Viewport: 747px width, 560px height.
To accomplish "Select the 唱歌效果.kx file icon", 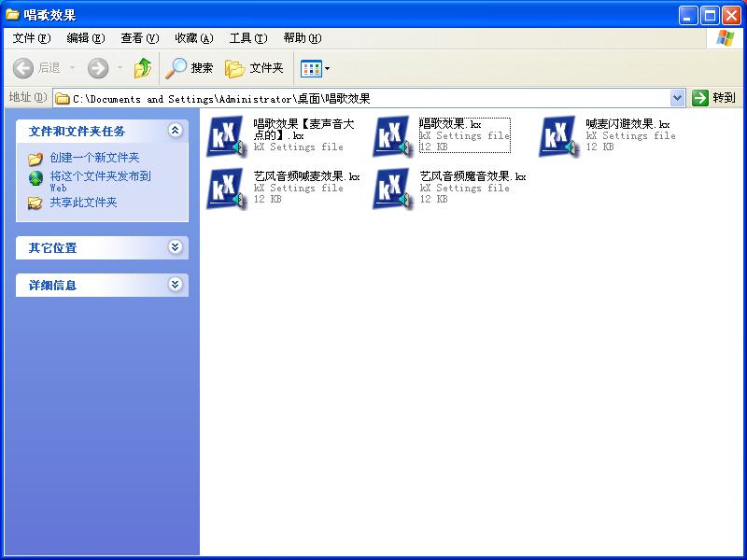I will (x=391, y=136).
